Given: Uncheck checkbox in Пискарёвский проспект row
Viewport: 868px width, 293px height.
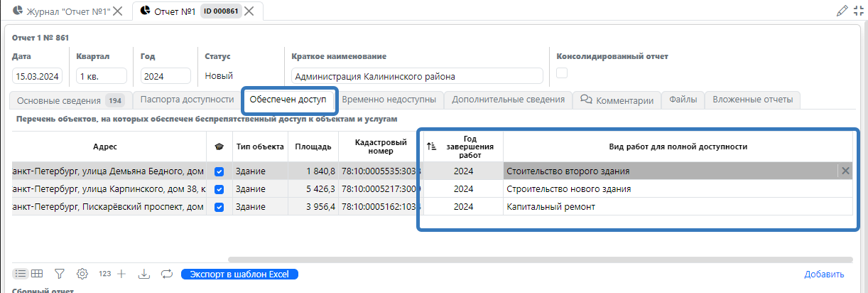Looking at the screenshot, I should click(x=219, y=207).
